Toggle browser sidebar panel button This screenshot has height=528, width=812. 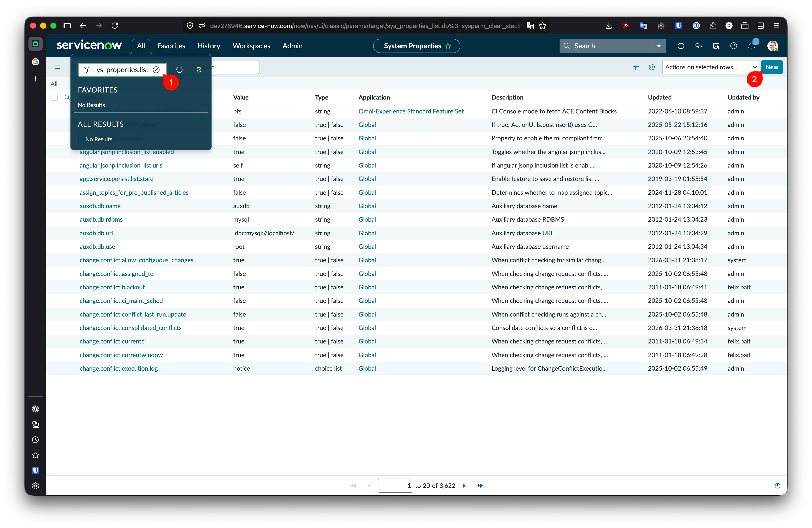point(67,26)
